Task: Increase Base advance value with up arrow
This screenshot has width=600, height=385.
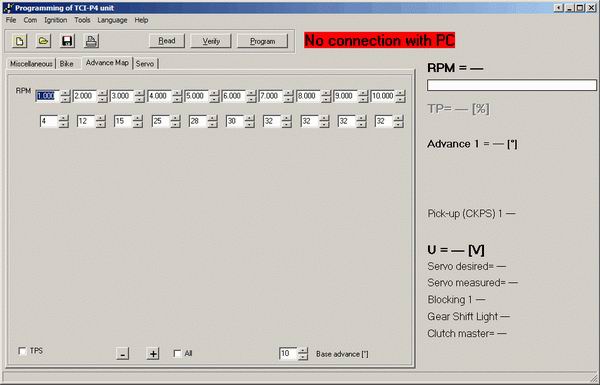Action: (x=303, y=351)
